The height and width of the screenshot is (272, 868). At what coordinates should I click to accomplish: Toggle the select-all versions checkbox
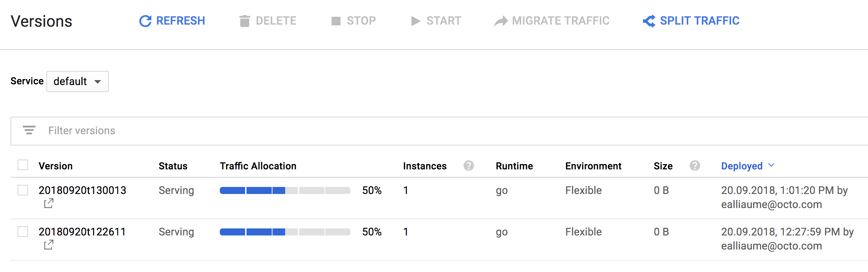[23, 165]
